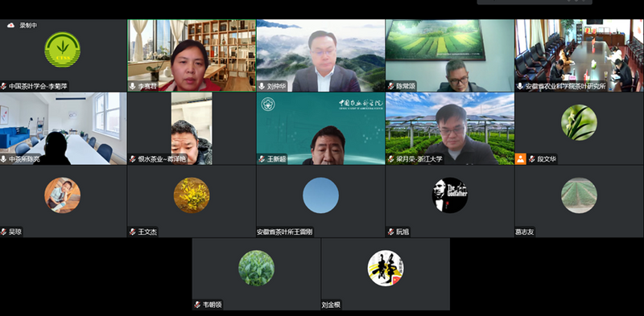Click the muted mic icon beside 吴琼
The width and height of the screenshot is (644, 316).
click(3, 232)
